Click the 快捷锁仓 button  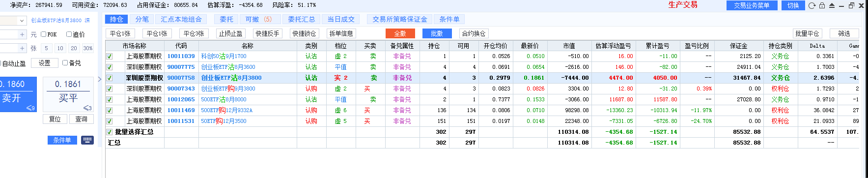(304, 33)
